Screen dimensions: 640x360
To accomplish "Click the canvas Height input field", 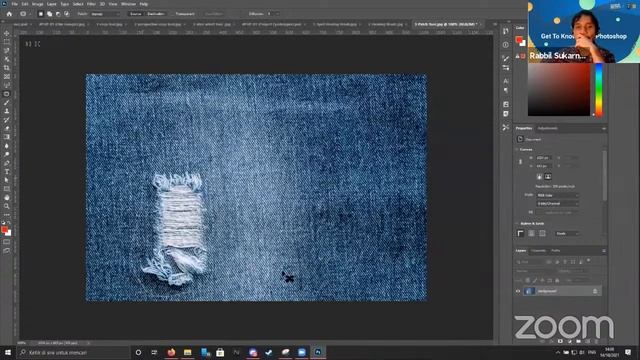I will 544,166.
